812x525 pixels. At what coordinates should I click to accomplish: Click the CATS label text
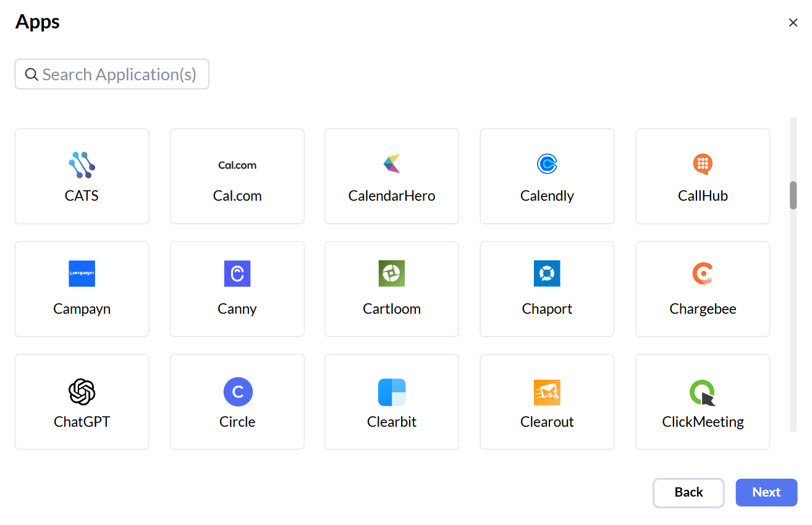click(x=82, y=196)
